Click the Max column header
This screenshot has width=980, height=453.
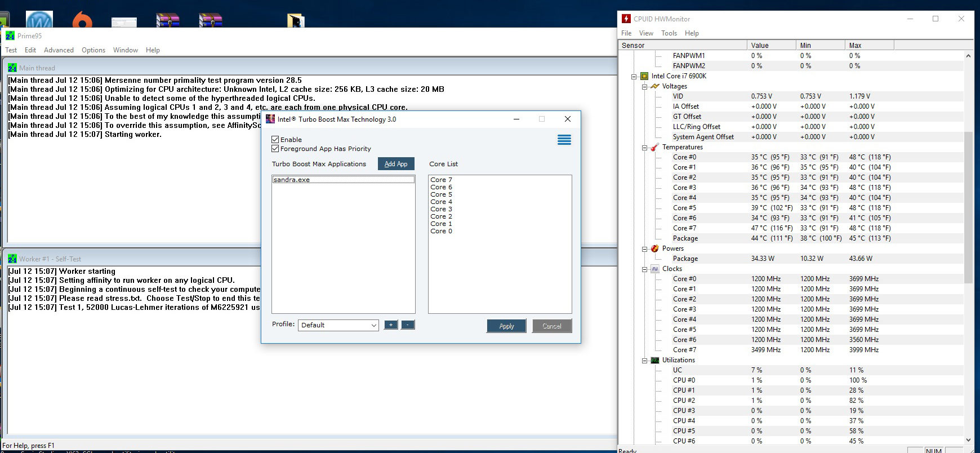pos(870,45)
